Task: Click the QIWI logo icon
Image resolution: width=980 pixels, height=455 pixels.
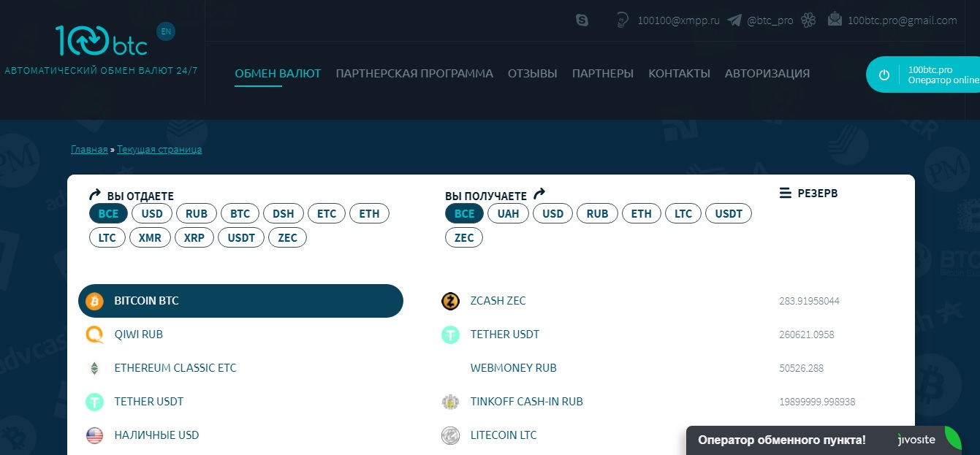Action: point(94,334)
